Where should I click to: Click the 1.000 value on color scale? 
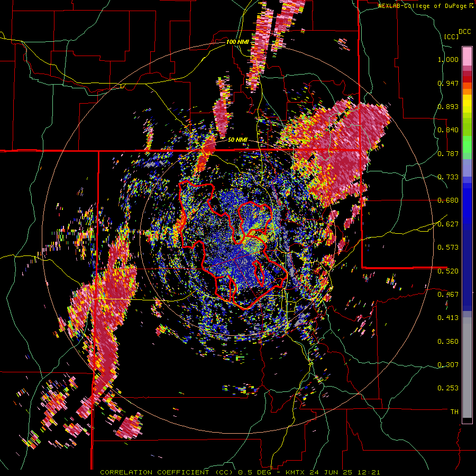pyautogui.click(x=448, y=59)
